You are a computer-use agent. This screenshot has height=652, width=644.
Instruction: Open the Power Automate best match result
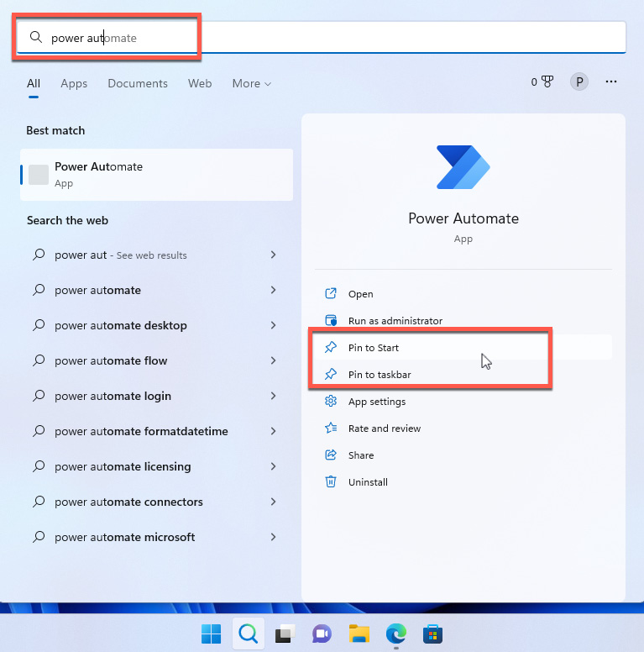(x=157, y=175)
